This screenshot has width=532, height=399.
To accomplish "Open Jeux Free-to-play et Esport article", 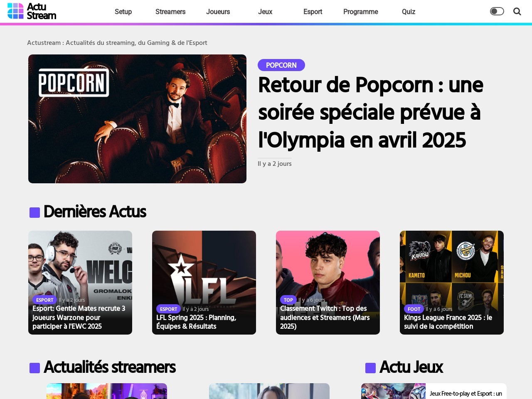I will tap(465, 393).
